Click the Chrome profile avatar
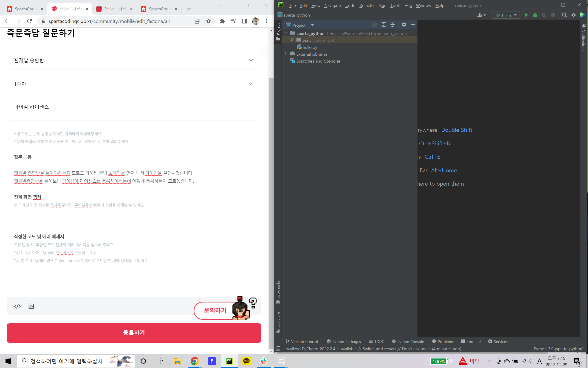 [x=255, y=21]
